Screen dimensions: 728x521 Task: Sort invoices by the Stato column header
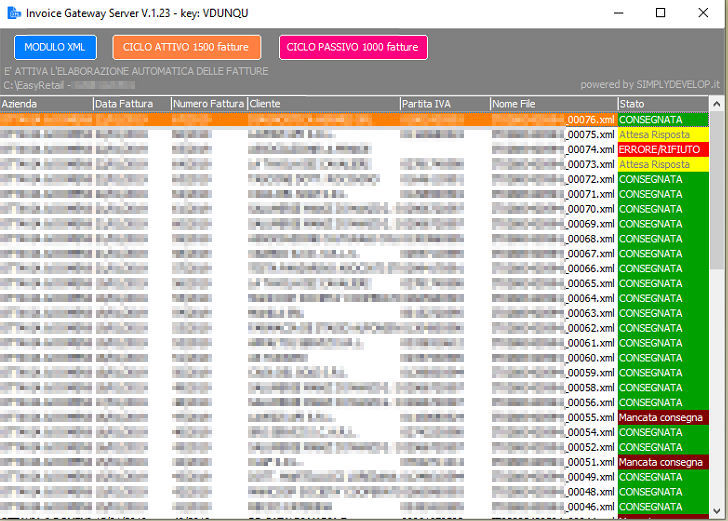point(660,104)
